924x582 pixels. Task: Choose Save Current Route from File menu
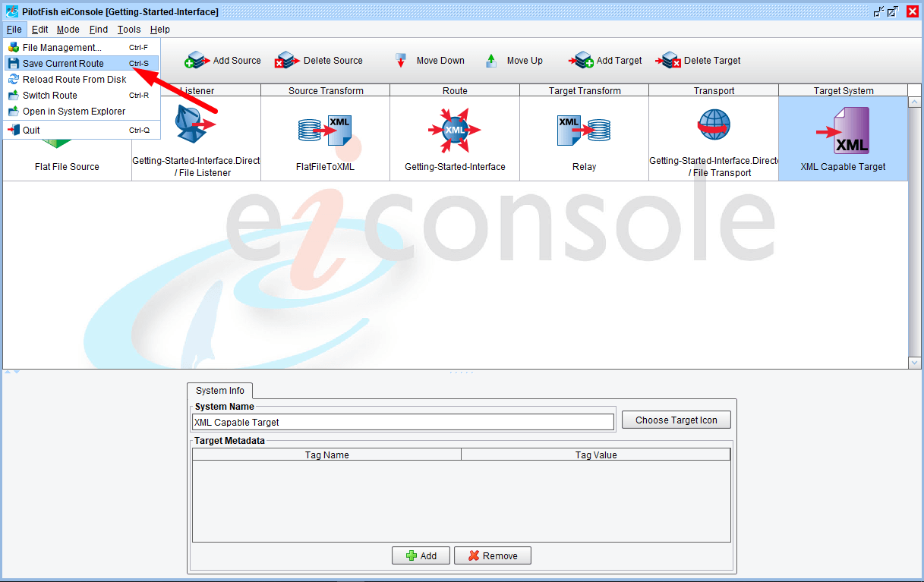[63, 64]
